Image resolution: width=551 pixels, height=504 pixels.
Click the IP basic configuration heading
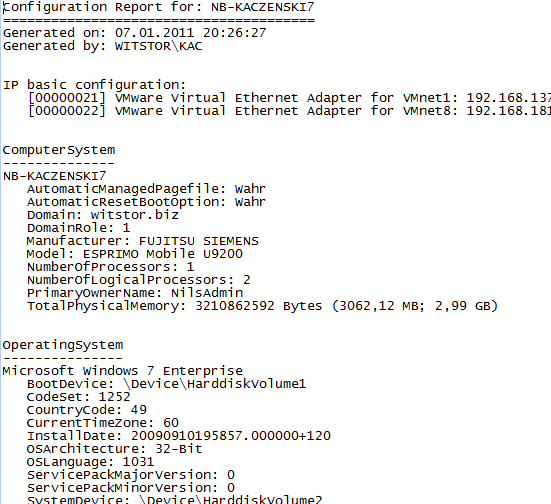coord(94,85)
